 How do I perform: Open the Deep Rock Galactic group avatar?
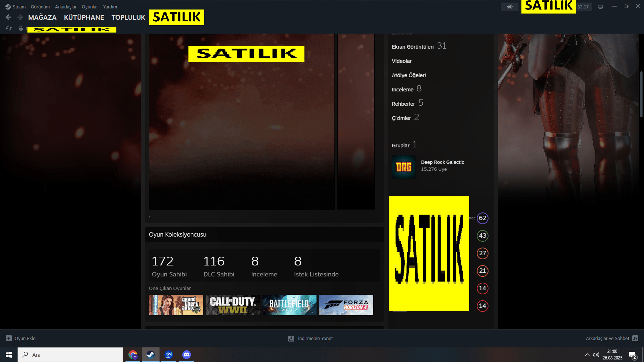404,167
